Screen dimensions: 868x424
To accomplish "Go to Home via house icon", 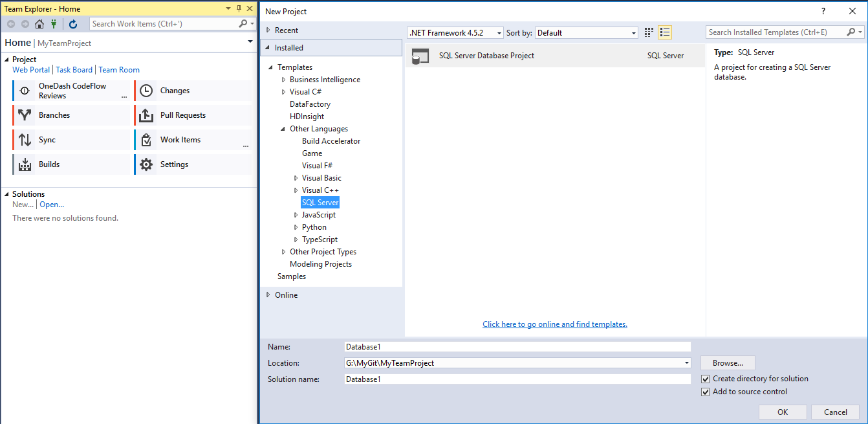I will point(39,24).
